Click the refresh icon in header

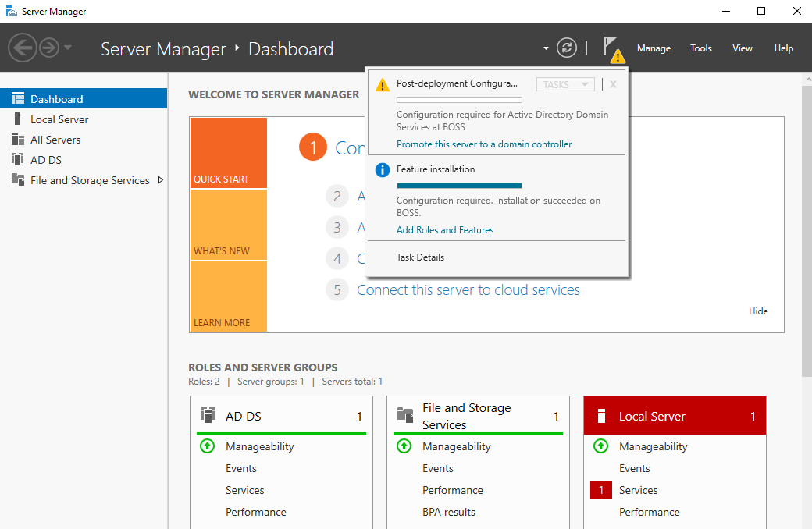point(566,48)
